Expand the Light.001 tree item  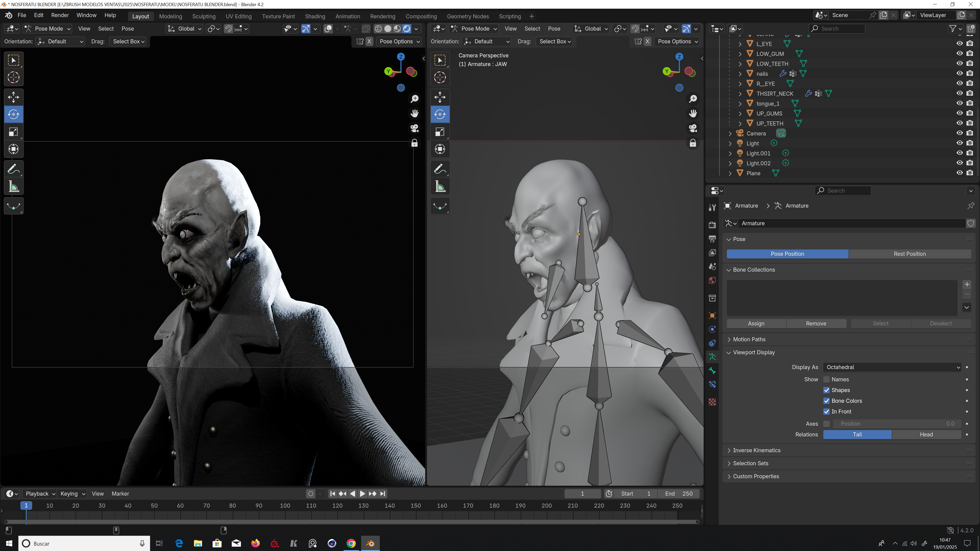click(x=730, y=153)
